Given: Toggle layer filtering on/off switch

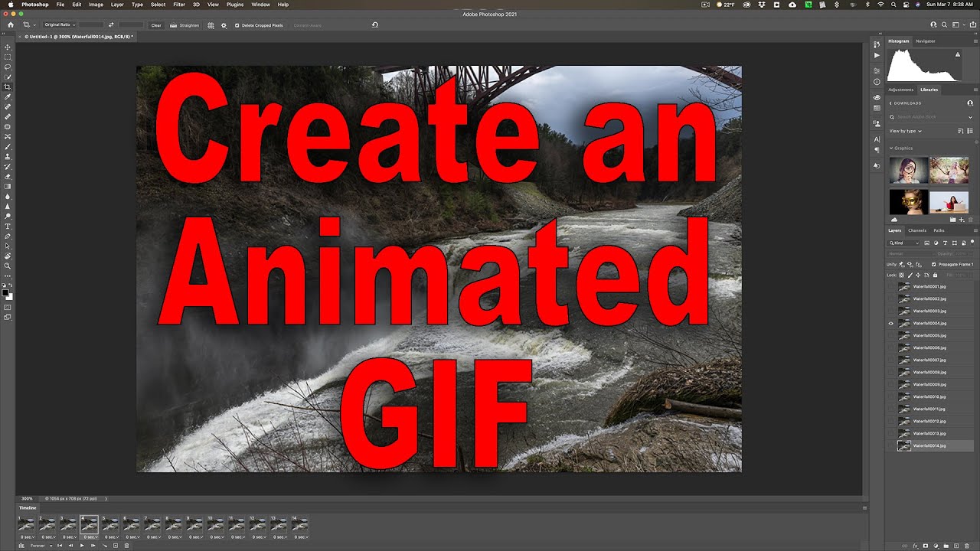Looking at the screenshot, I should coord(972,242).
